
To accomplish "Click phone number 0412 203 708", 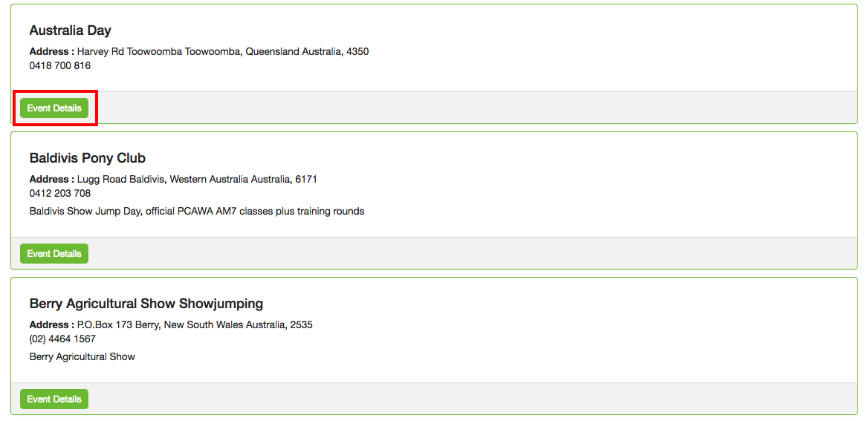I will click(60, 193).
